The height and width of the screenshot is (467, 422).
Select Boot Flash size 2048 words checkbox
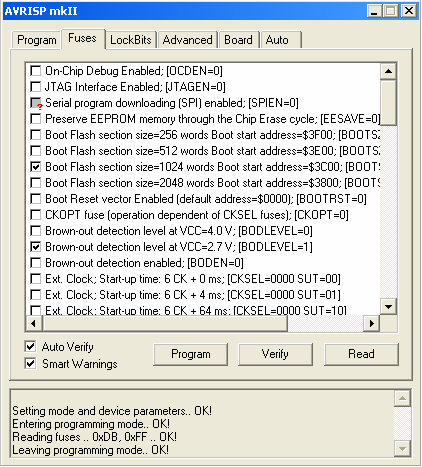tap(36, 183)
